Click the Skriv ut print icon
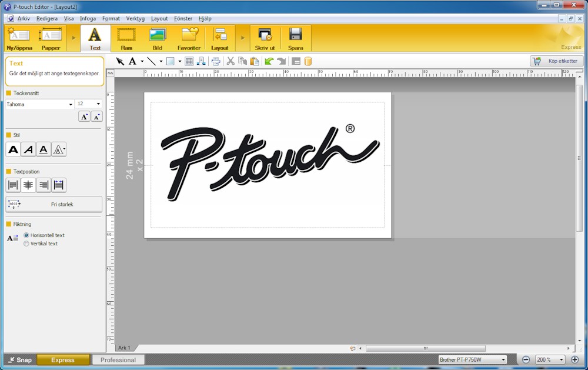Screen dimensions: 588x370 point(265,38)
